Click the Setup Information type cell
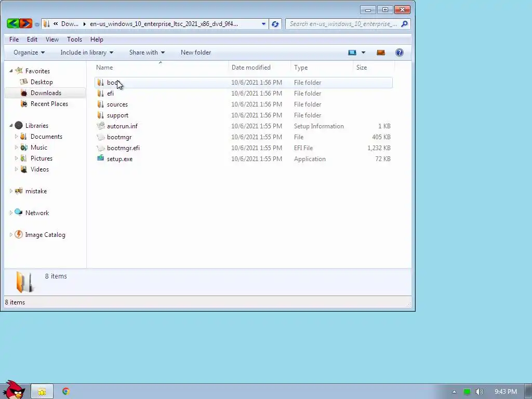This screenshot has width=532, height=399. 318,126
